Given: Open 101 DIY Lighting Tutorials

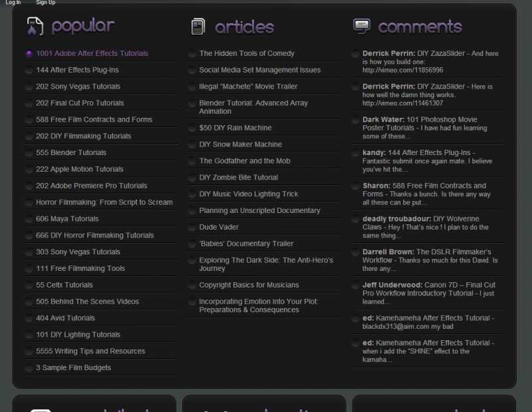Looking at the screenshot, I should pos(78,335).
